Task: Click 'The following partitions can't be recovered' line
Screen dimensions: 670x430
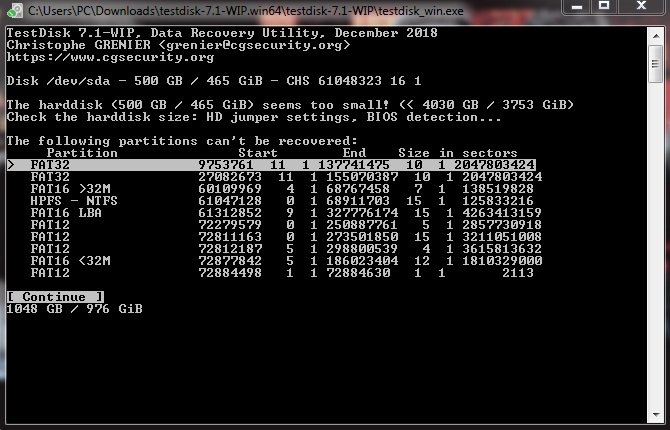Action: pyautogui.click(x=182, y=141)
